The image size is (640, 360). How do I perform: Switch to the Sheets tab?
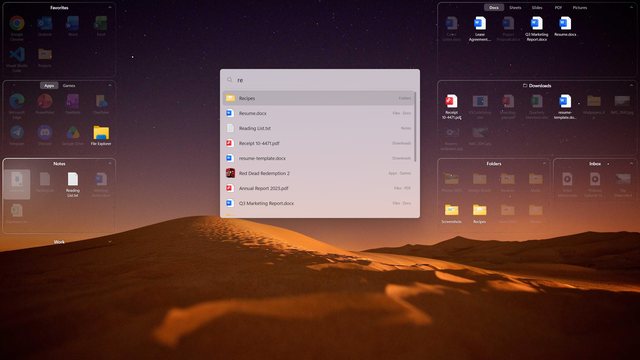pos(515,8)
